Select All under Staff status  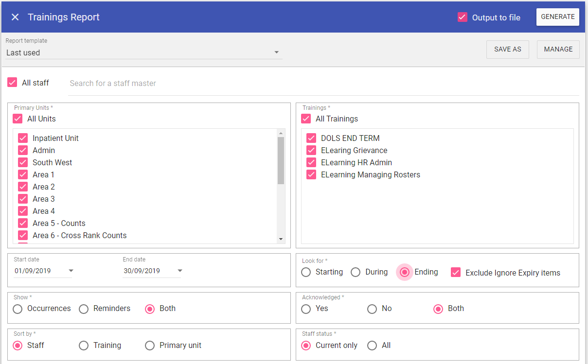[372, 346]
